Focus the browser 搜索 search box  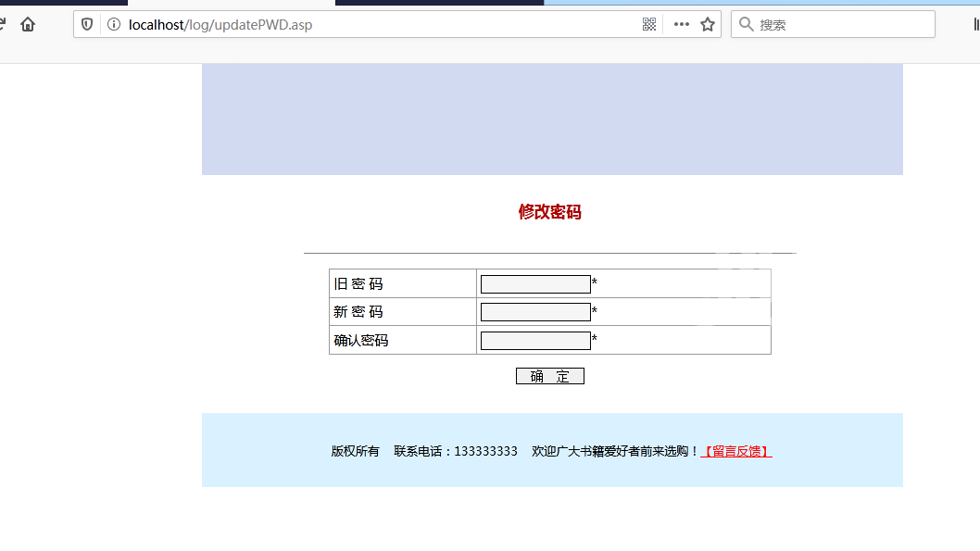[843, 25]
